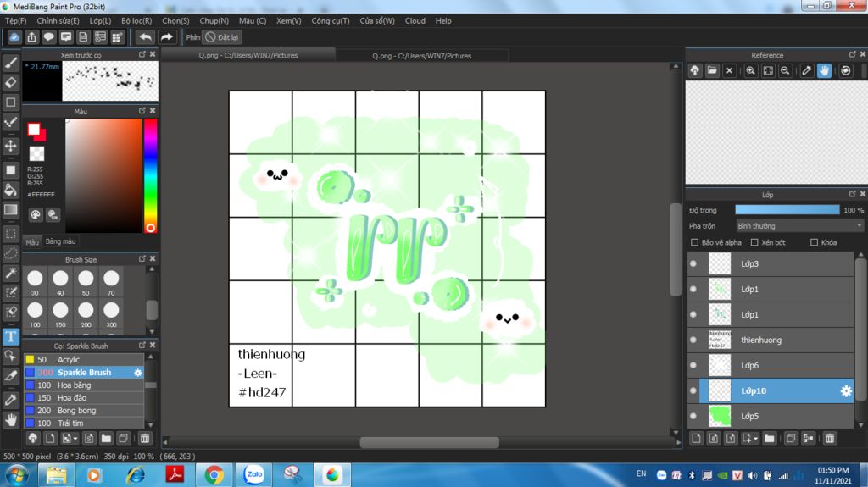Toggle visibility of Lớp5 layer
868x487 pixels.
693,416
